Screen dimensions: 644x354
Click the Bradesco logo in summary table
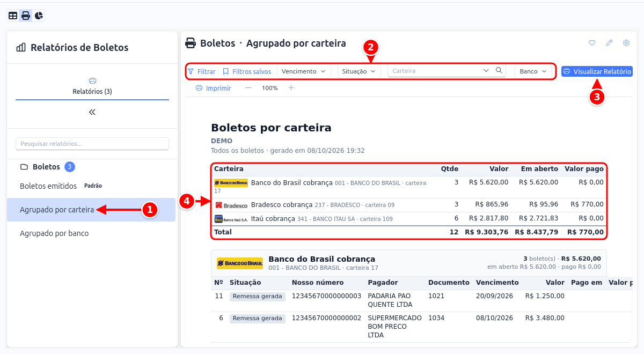pos(231,205)
